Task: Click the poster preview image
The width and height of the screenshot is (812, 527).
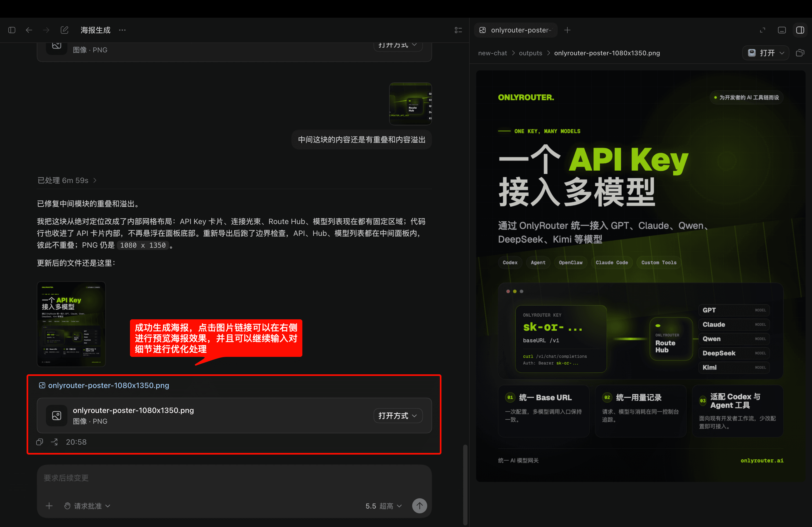Action: tap(640, 276)
